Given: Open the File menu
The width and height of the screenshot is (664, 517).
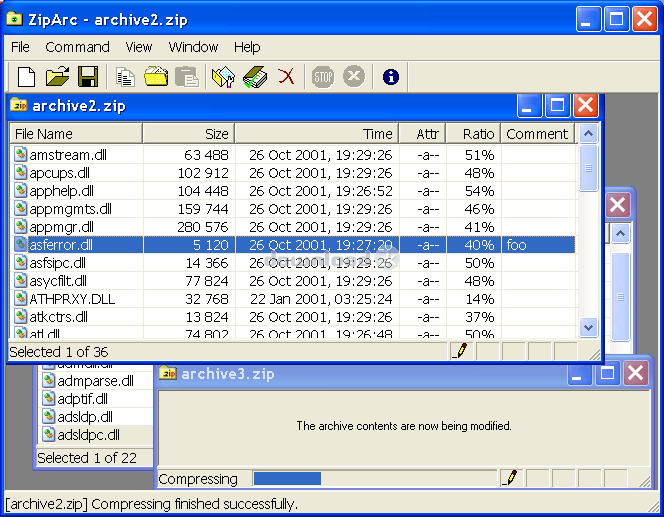Looking at the screenshot, I should point(20,47).
